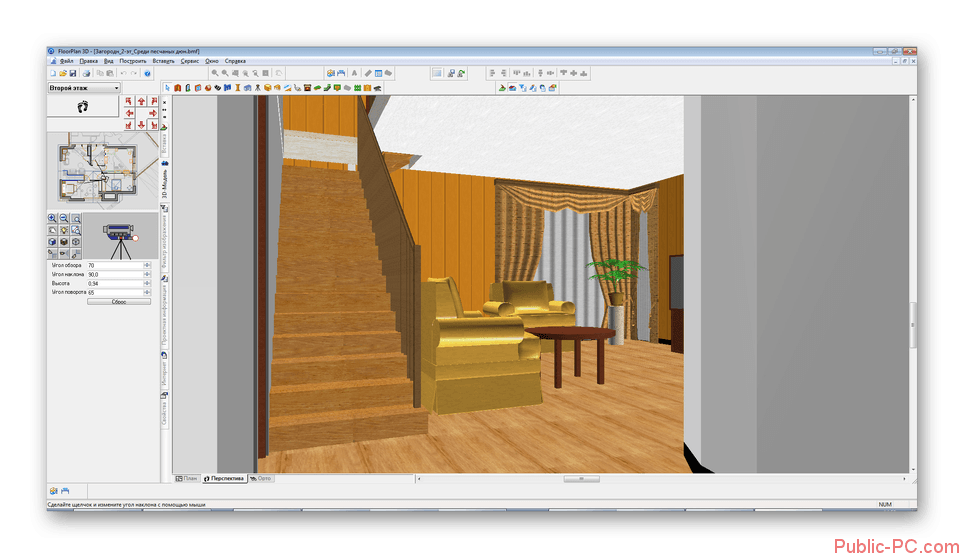Viewport: 964px width, 558px height.
Task: Open the 3D-Модель vertical side tab
Action: tap(165, 180)
